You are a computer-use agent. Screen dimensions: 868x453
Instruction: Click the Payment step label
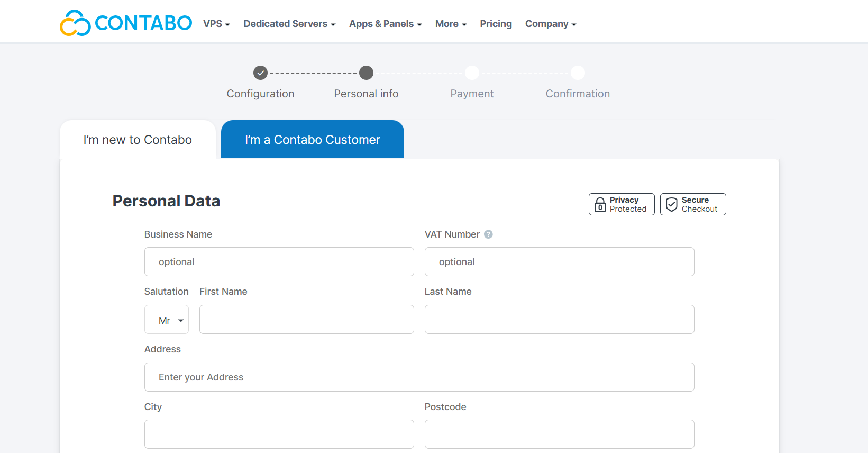pos(472,94)
